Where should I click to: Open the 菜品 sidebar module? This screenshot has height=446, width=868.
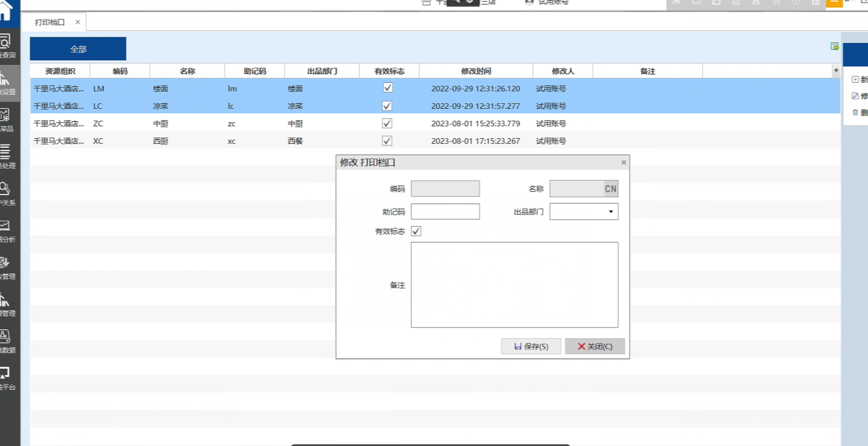pos(6,120)
